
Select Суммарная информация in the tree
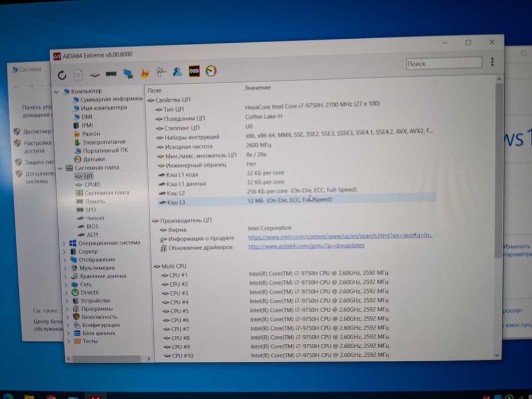pos(108,99)
